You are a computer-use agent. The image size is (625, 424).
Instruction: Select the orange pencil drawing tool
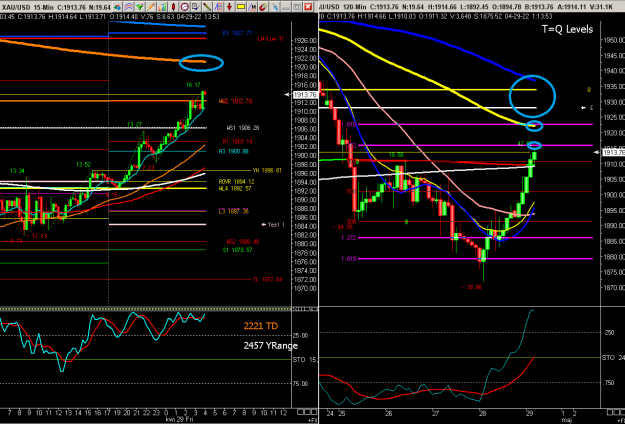pyautogui.click(x=151, y=7)
